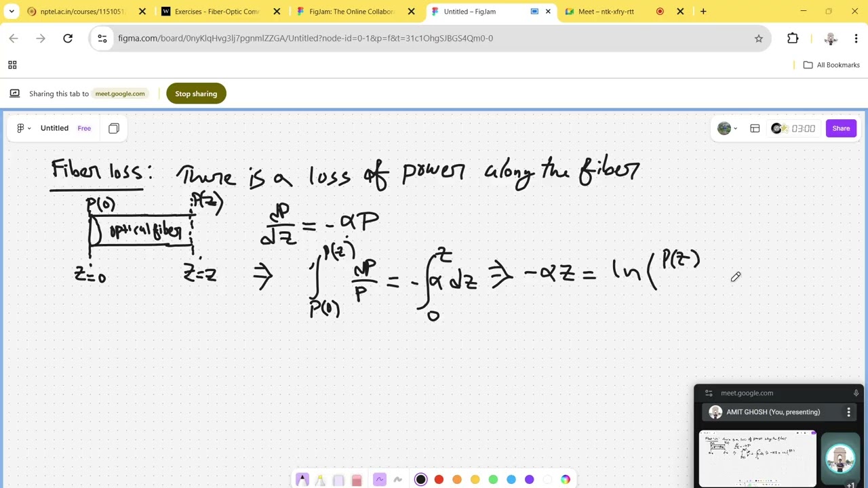Open the custom color wheel picker

[x=566, y=479]
